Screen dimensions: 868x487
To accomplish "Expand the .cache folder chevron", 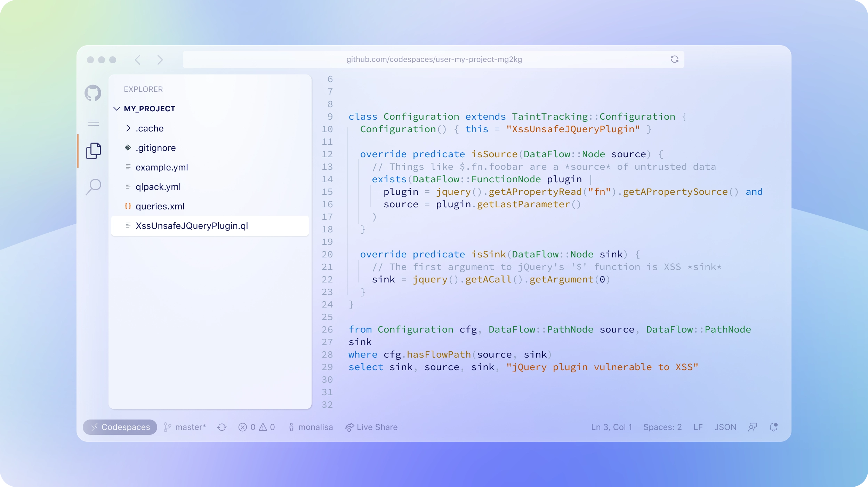I will tap(128, 128).
